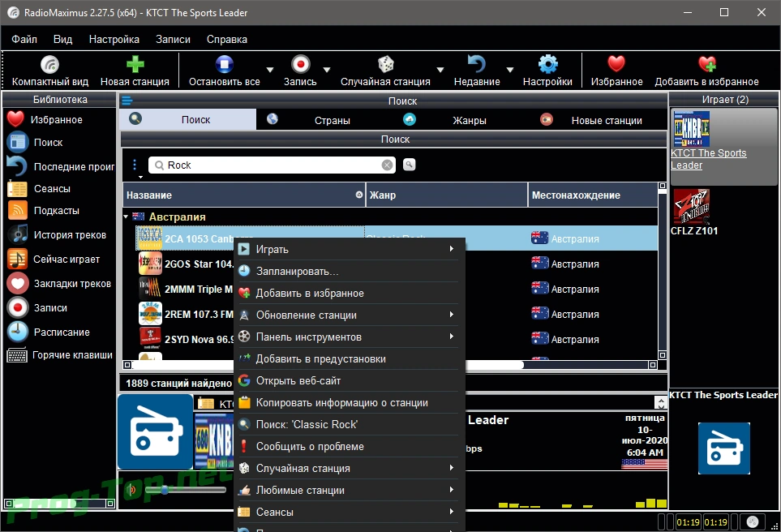Click the Compact view toolbar icon
This screenshot has width=781, height=532.
(x=49, y=64)
